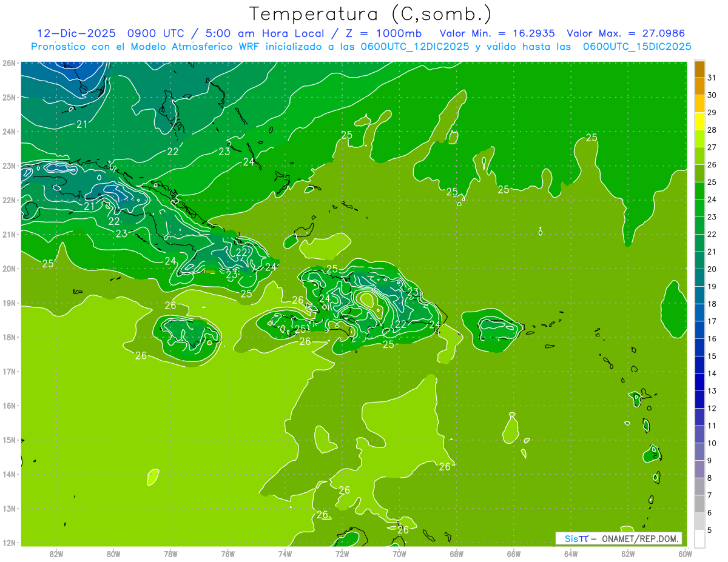This screenshot has width=728, height=562.
Task: Click the yellow swatch between 28 and 29
Action: (x=699, y=121)
